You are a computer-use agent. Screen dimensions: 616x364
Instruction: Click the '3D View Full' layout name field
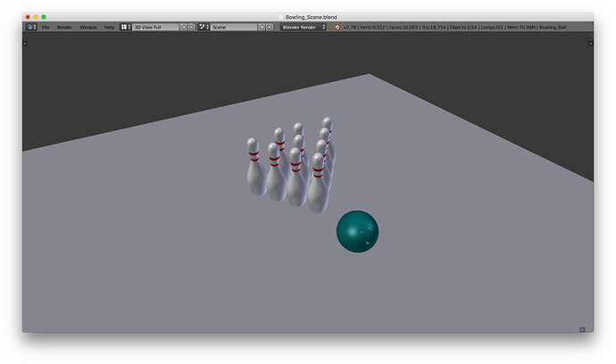coord(155,27)
